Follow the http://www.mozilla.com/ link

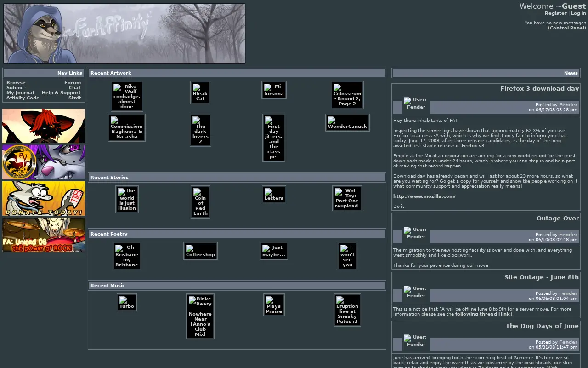click(x=424, y=196)
